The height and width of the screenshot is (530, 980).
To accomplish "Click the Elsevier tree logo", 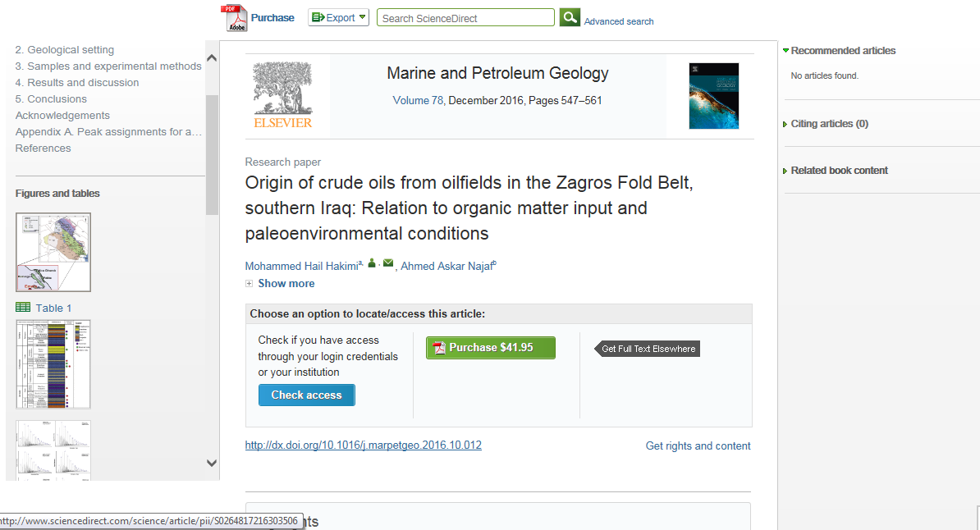I will point(282,95).
